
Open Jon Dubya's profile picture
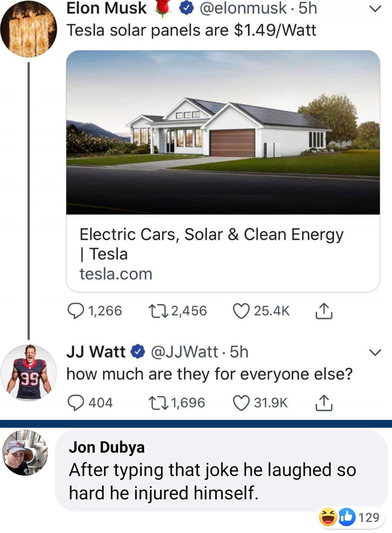pos(25,453)
